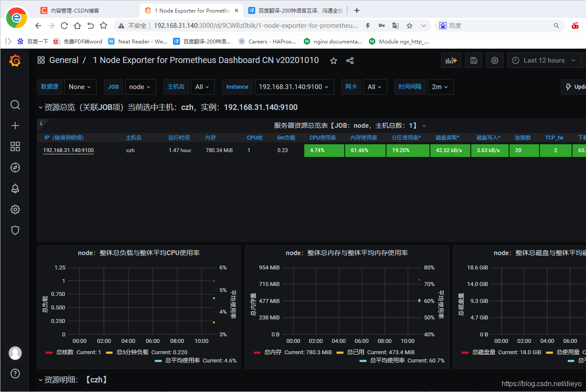Open the 网卡 All dropdown

(x=375, y=87)
